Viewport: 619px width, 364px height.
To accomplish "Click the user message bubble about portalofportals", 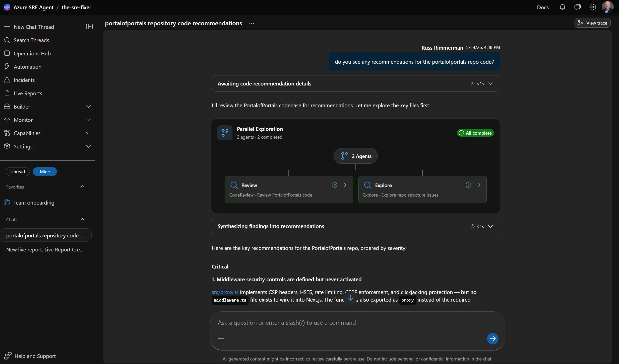I will click(414, 62).
